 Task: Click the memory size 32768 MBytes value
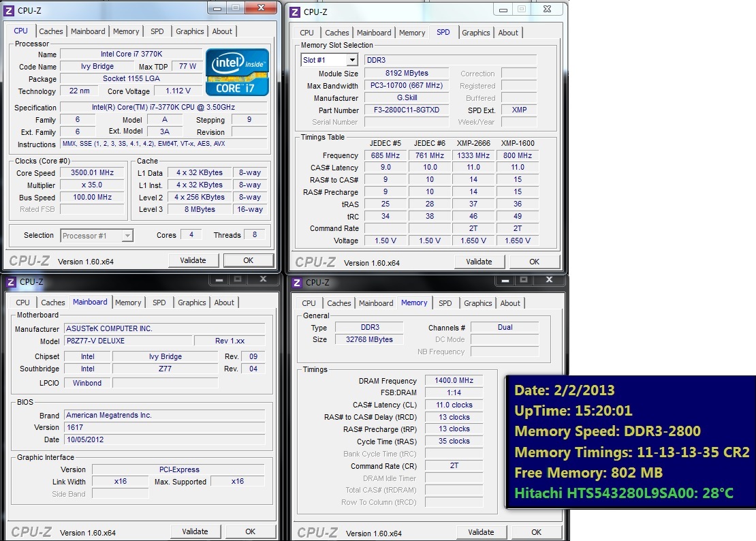coord(369,339)
